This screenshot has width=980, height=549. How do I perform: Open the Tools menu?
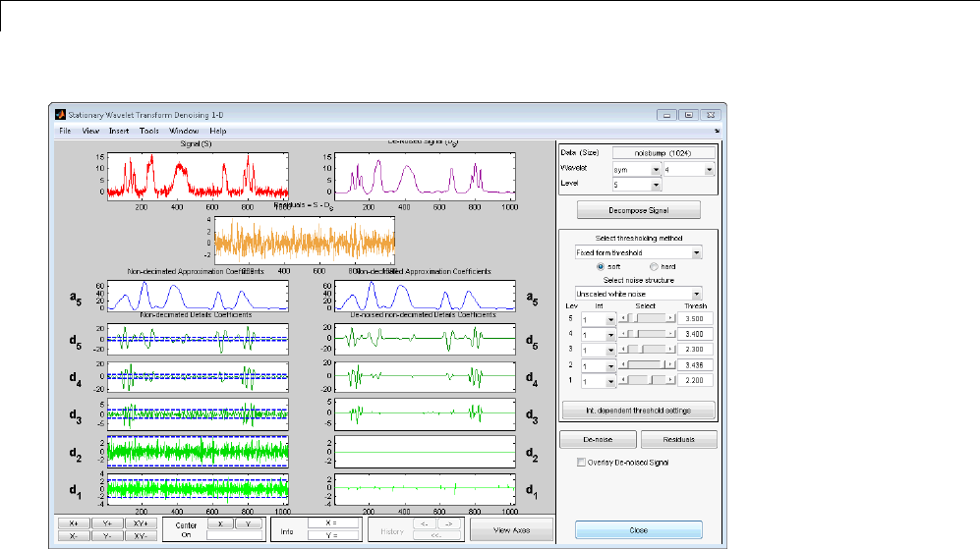click(148, 131)
